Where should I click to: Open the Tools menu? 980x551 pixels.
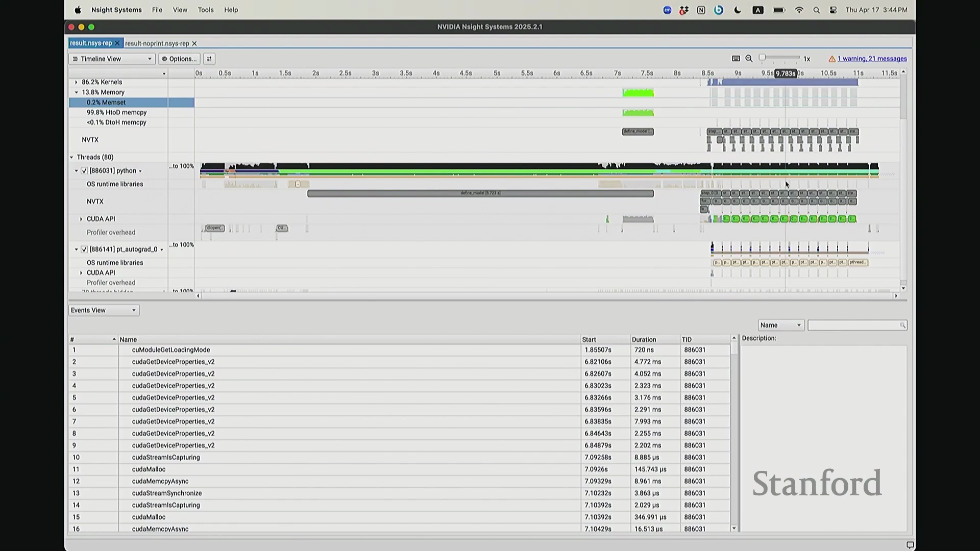[x=206, y=10]
